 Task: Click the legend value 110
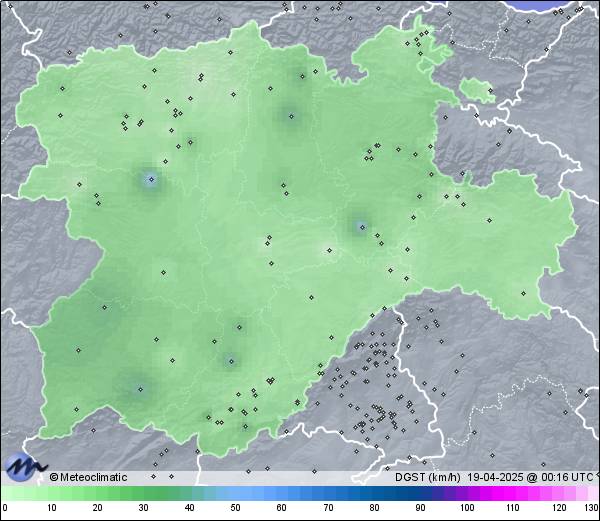coord(513,508)
